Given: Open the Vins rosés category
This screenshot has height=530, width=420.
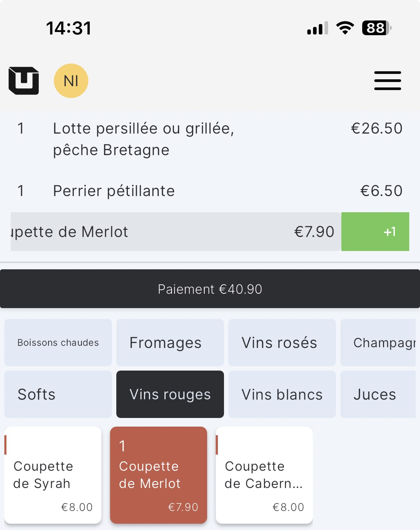Looking at the screenshot, I should click(282, 343).
